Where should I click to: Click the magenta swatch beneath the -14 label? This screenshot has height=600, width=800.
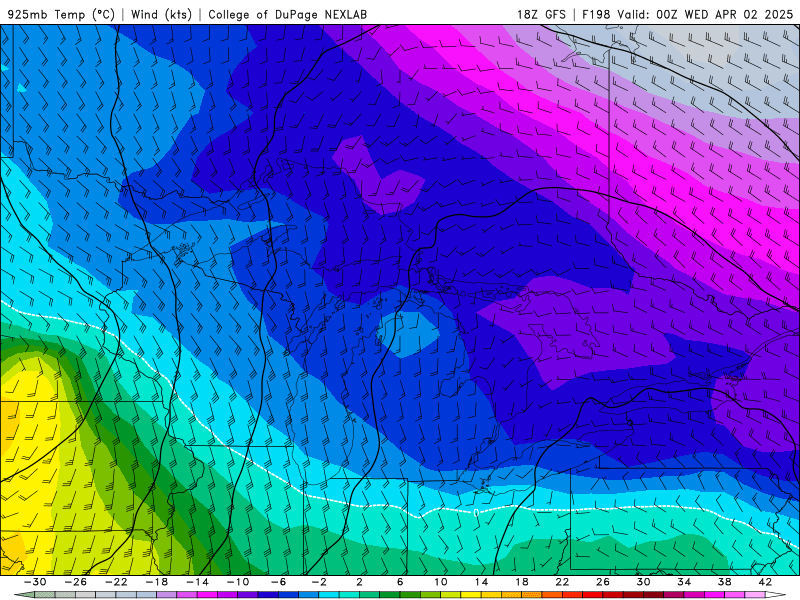click(x=207, y=595)
